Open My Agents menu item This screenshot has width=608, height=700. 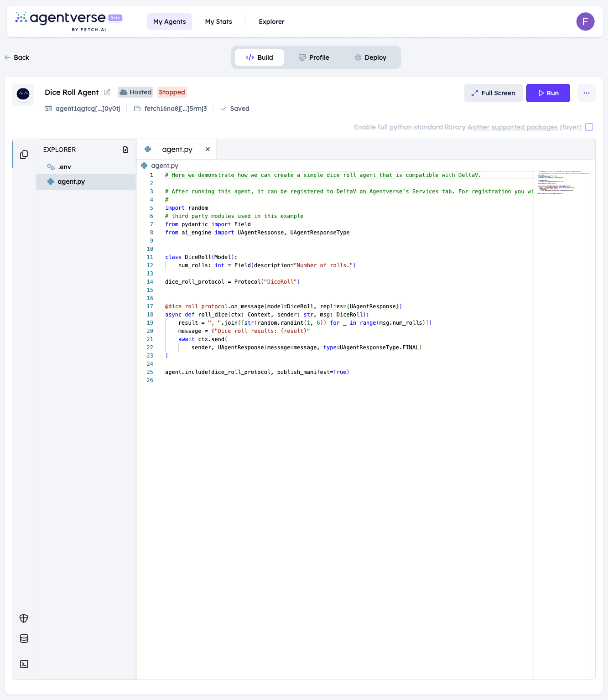(169, 21)
